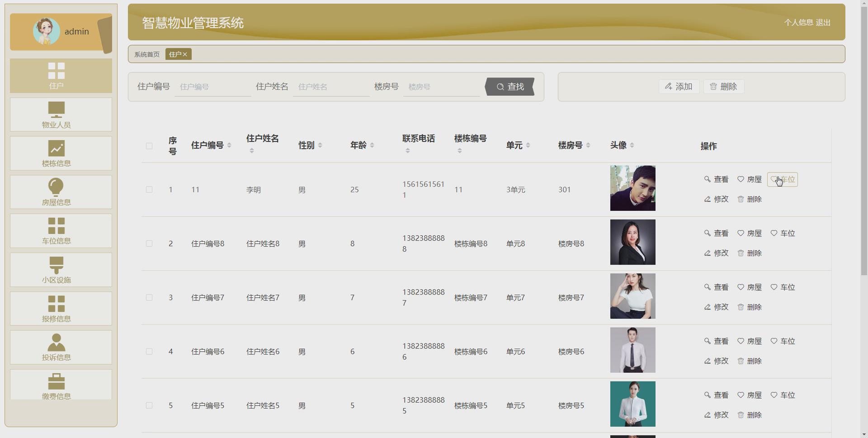Open 房屋信息 lightbulb icon in sidebar
This screenshot has height=438, width=868.
57,187
